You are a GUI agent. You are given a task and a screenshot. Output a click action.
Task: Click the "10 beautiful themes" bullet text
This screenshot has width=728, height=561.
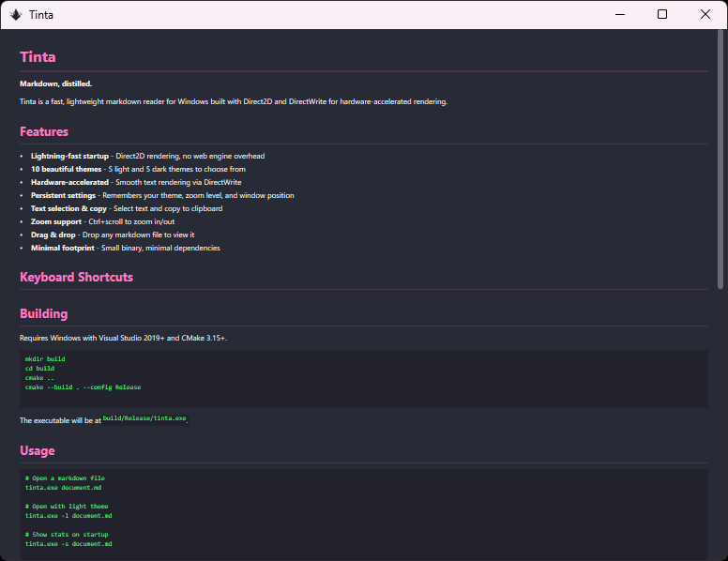point(66,169)
